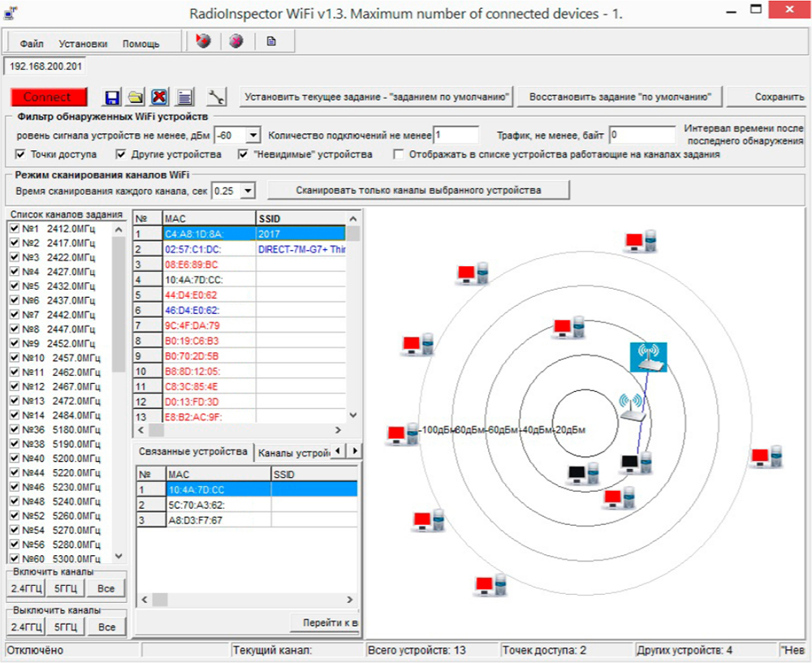Select the blue access point icon on the map
Viewport: 812px width, 663px height.
pyautogui.click(x=648, y=357)
